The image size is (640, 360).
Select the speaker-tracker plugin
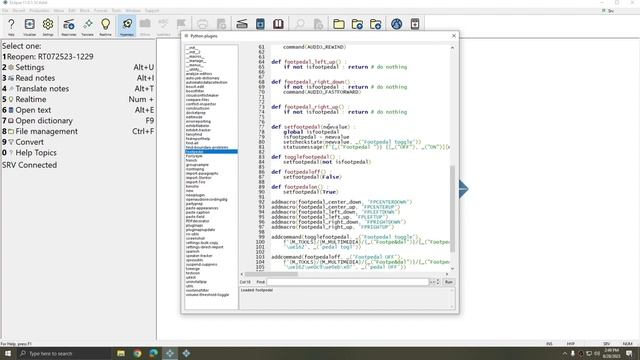pos(199,256)
